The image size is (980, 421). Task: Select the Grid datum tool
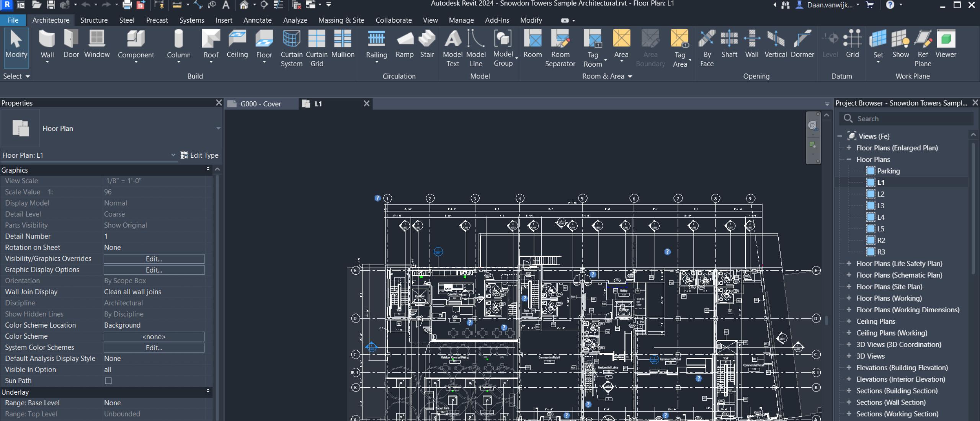tap(852, 44)
